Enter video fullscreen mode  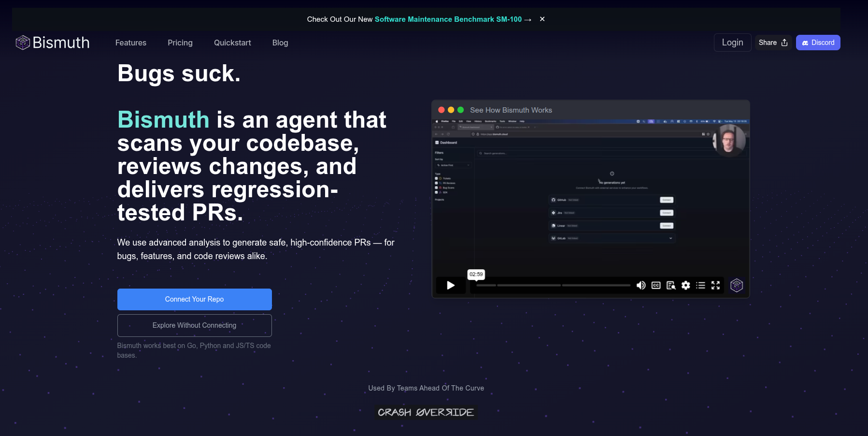716,285
